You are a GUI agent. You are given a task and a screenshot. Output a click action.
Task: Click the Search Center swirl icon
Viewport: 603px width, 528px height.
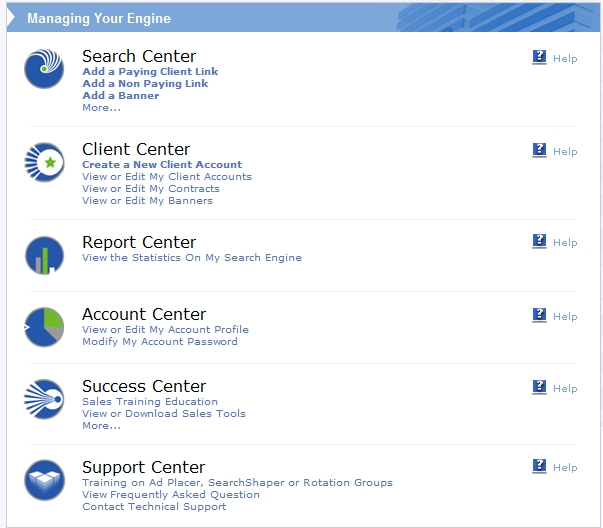point(44,68)
